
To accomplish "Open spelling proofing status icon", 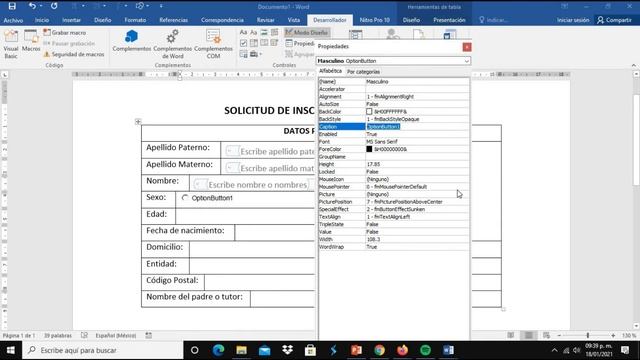I will (x=84, y=336).
